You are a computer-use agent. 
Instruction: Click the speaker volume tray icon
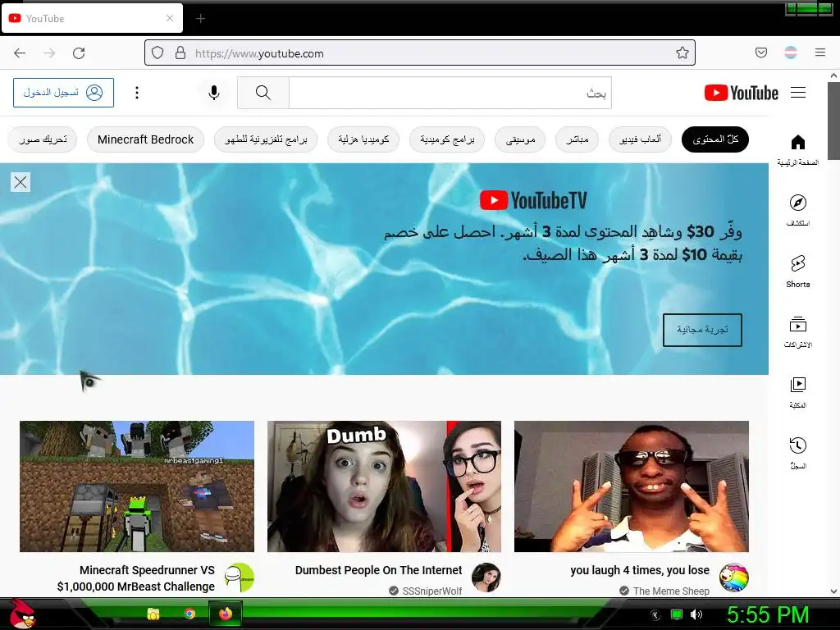click(696, 614)
